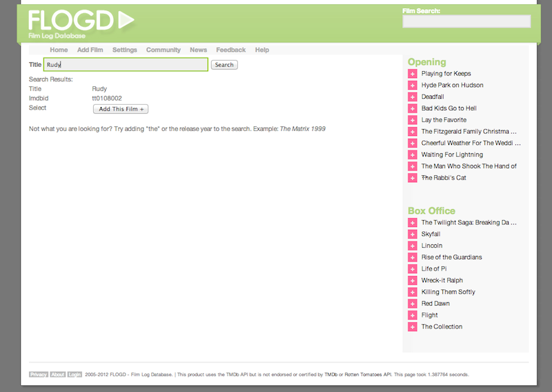This screenshot has height=392, width=552.
Task: Click the plus icon beside Red Dawn
Action: [x=412, y=304]
